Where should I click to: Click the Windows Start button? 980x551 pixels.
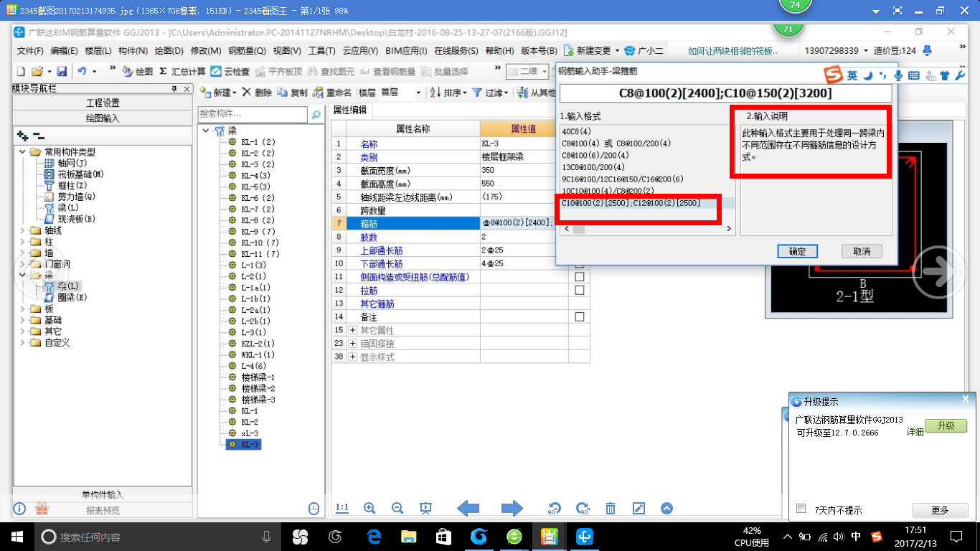tap(17, 536)
